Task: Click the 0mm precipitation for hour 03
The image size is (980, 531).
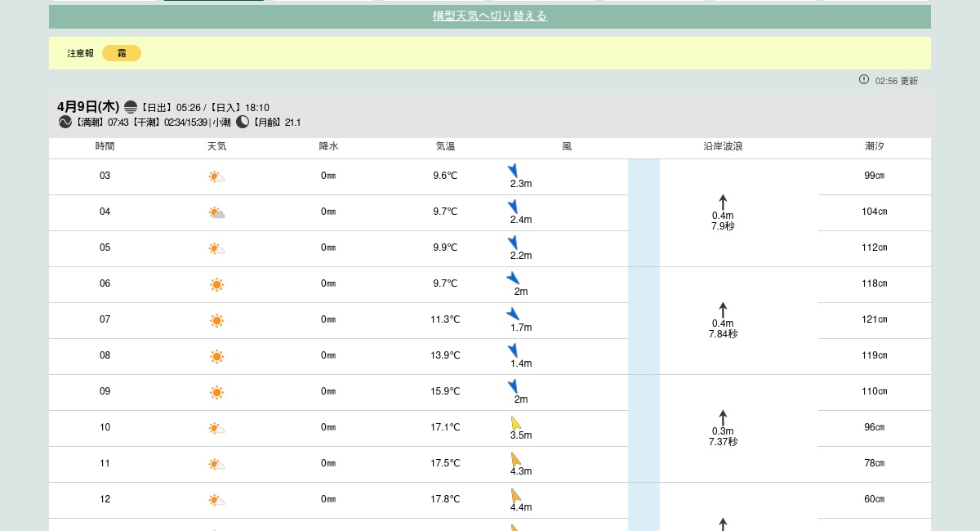Action: tap(328, 176)
